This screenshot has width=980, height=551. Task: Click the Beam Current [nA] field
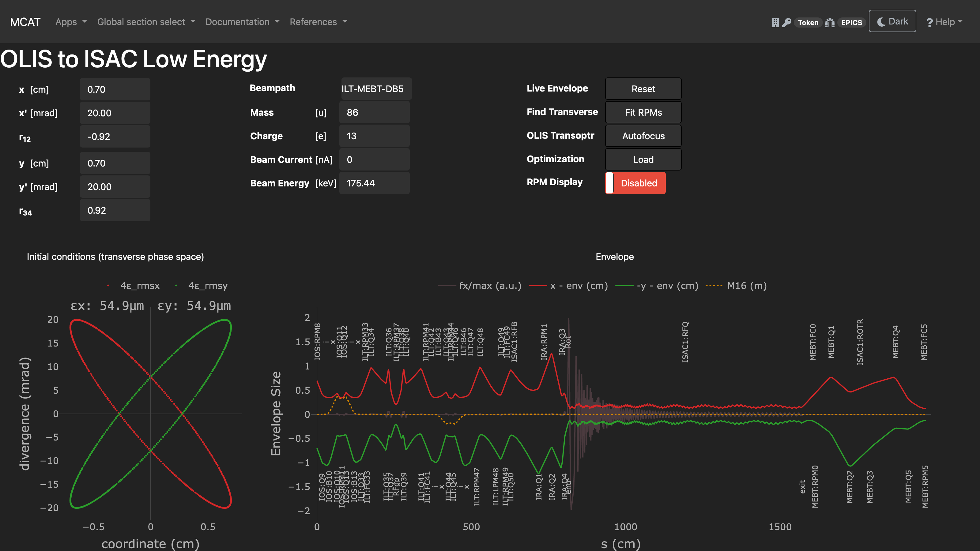click(x=374, y=159)
